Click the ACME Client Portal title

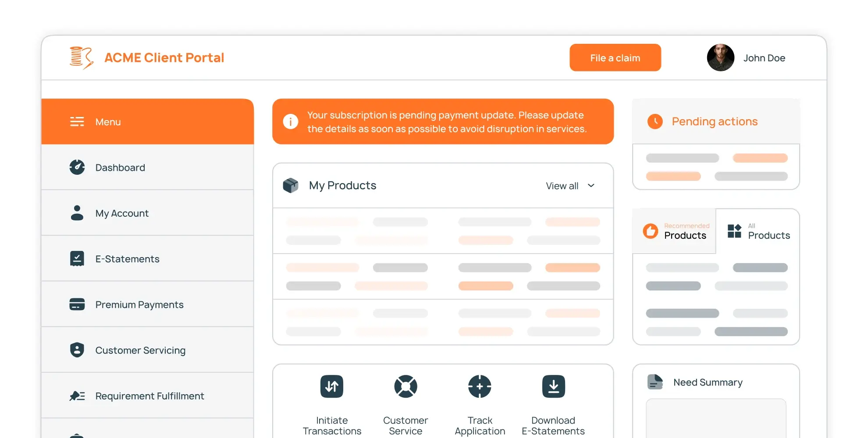point(164,57)
